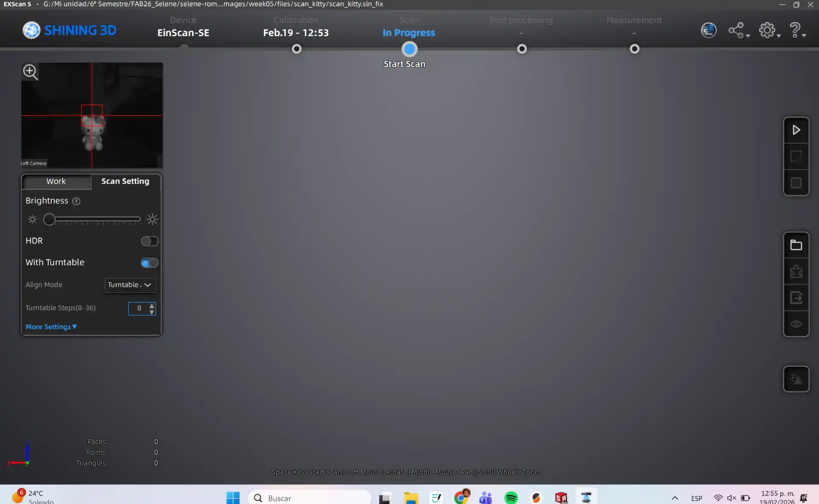Open the help question mark menu

[x=795, y=30]
